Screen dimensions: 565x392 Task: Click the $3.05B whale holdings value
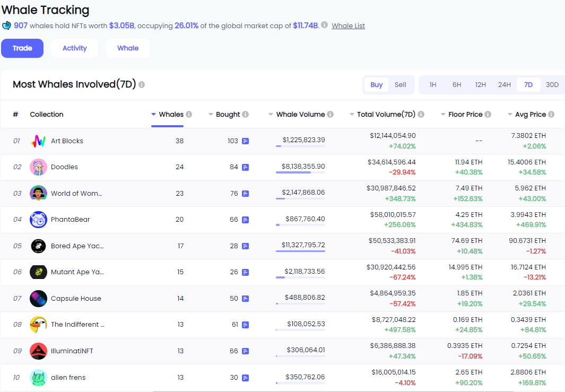click(121, 25)
